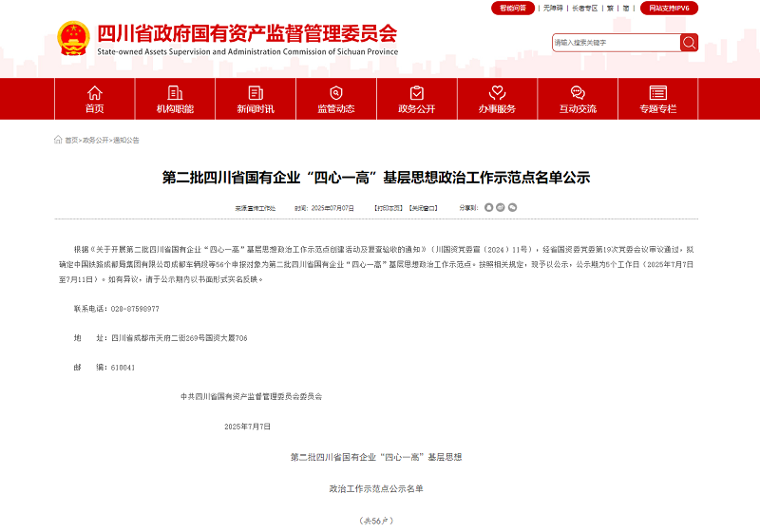
Task: Go to 新闻时讯 news section
Action: [256, 99]
